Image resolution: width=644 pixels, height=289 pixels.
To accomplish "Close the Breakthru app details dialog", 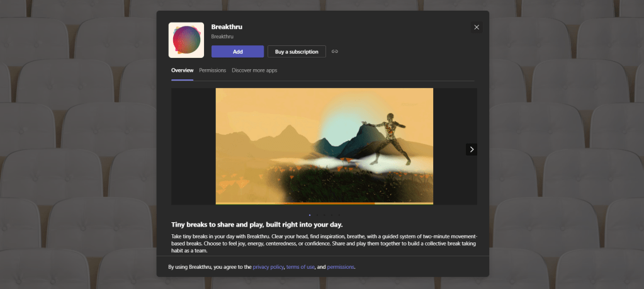I will [x=477, y=27].
